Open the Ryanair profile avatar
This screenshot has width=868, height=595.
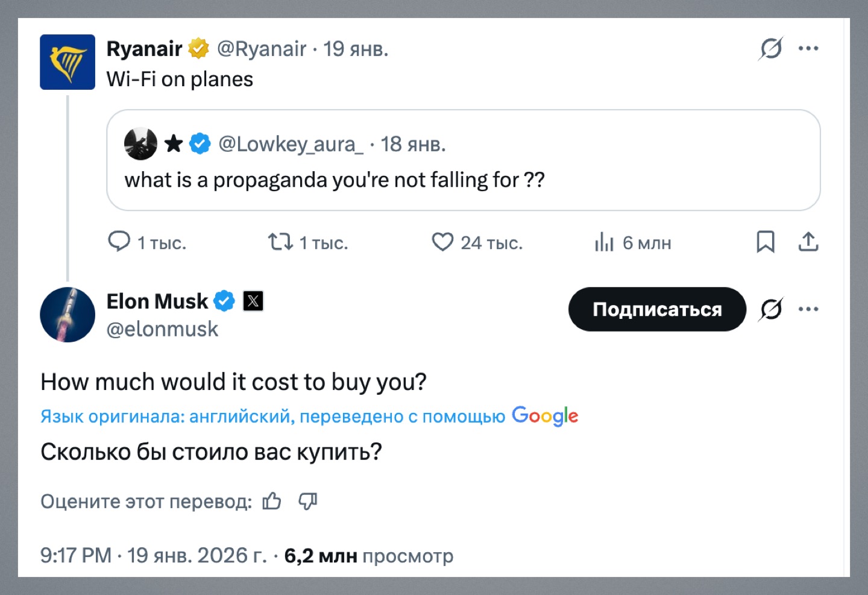click(x=68, y=62)
